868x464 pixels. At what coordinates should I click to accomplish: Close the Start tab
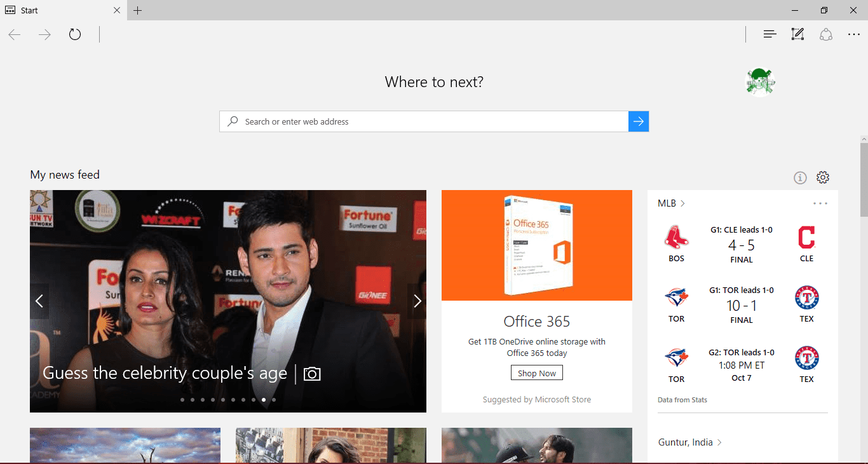[117, 10]
